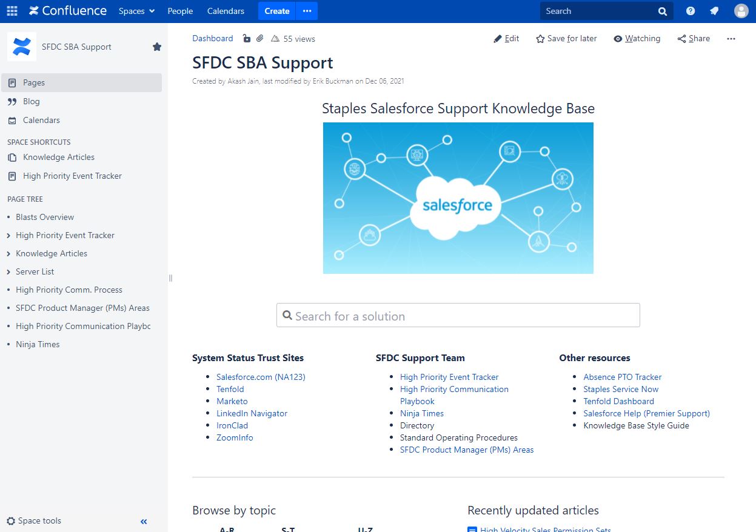Open the user profile avatar

pos(741,11)
